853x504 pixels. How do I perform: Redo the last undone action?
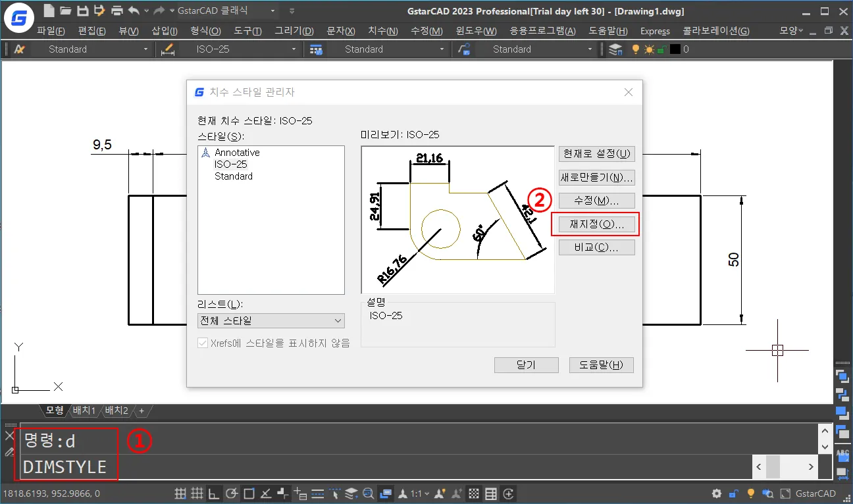159,11
